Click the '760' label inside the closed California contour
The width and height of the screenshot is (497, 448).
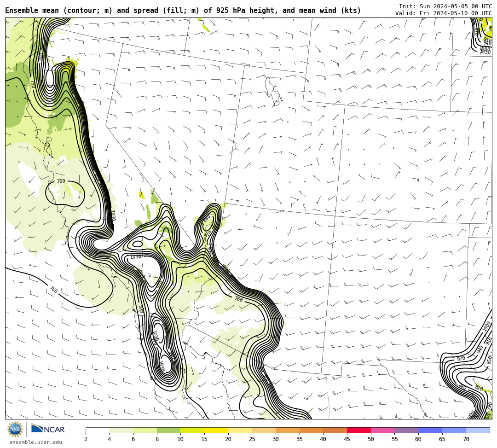(61, 181)
